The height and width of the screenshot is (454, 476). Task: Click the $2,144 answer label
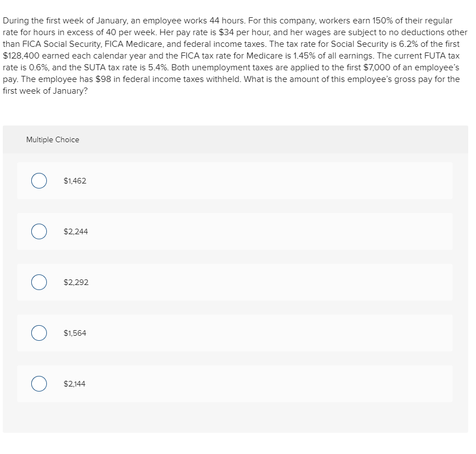coord(74,384)
